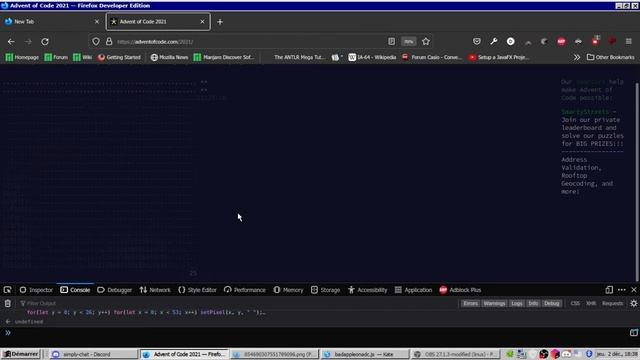Open the Forum Casio bookmark
This screenshot has height=360, width=640.
(x=432, y=58)
